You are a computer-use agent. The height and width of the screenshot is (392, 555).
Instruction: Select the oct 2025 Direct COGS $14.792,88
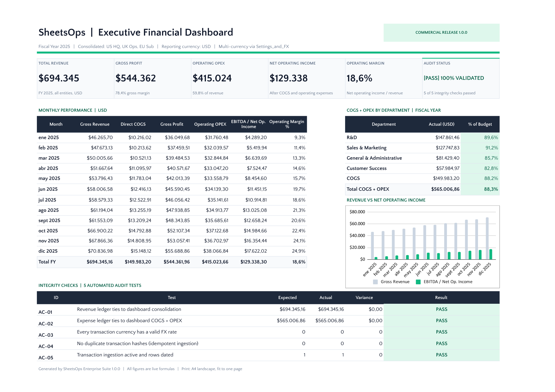tap(140, 231)
